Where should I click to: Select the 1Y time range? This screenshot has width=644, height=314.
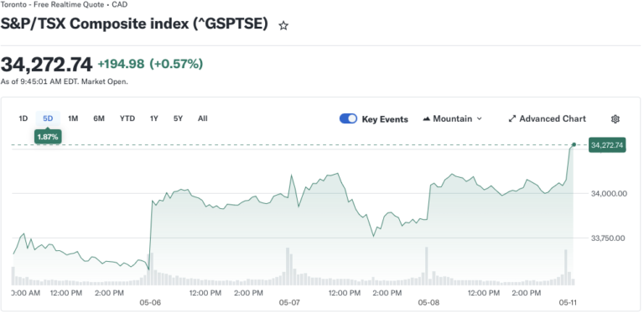click(x=153, y=118)
